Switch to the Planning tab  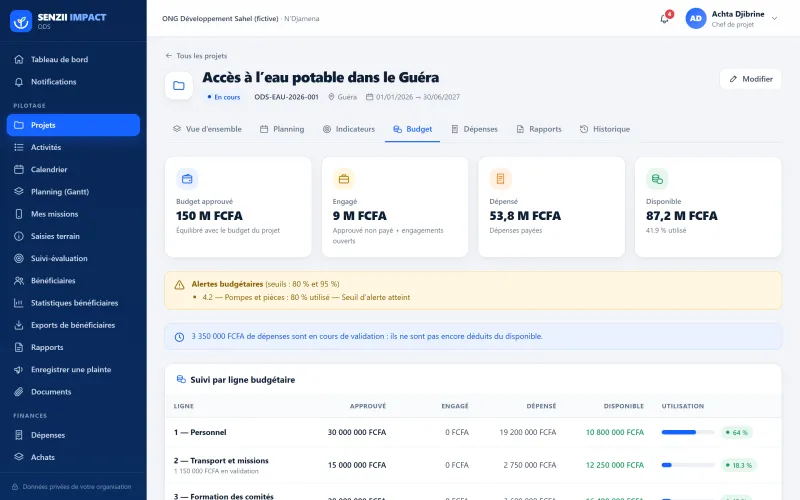tap(282, 129)
